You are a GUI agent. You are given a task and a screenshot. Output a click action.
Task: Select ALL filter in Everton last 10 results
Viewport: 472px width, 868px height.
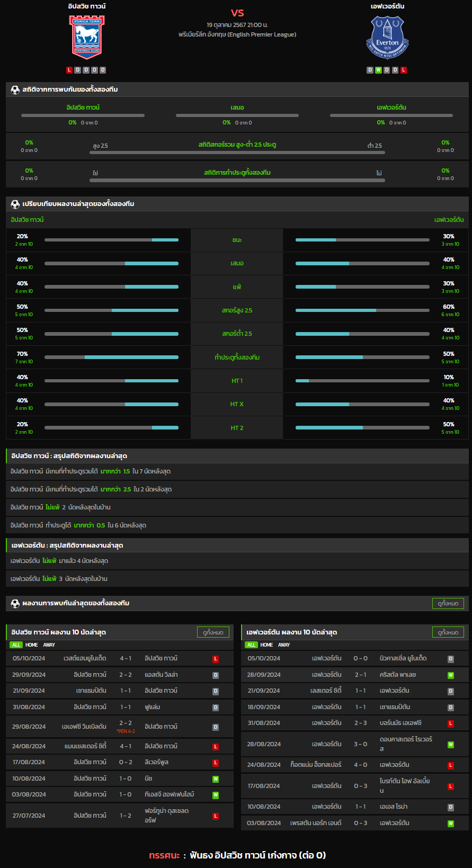(x=251, y=645)
